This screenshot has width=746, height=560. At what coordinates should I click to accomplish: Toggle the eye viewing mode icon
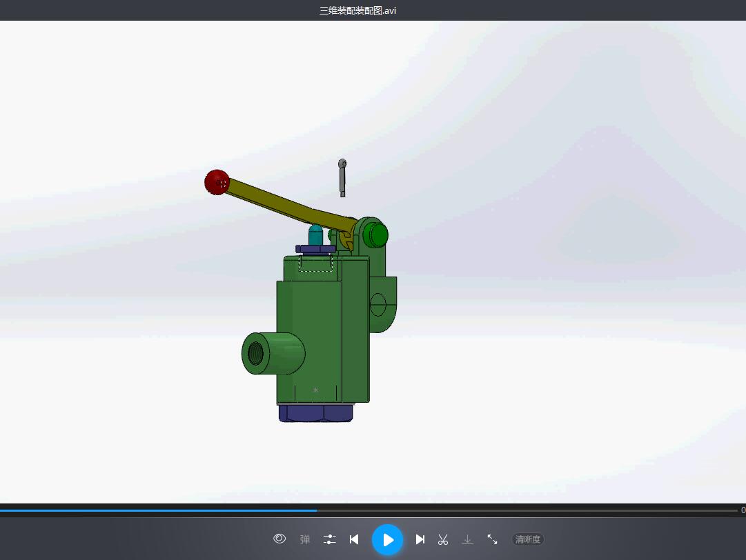pyautogui.click(x=279, y=539)
